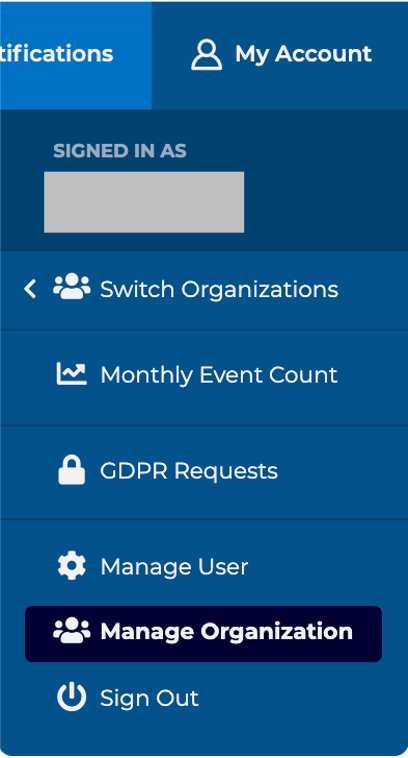Expand the Switch Organizations left chevron
This screenshot has width=408, height=758.
pos(30,289)
